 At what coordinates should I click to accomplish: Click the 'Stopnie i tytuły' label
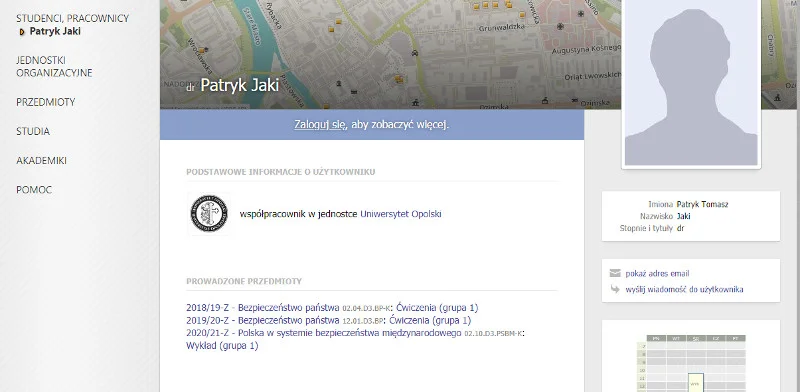pyautogui.click(x=646, y=228)
